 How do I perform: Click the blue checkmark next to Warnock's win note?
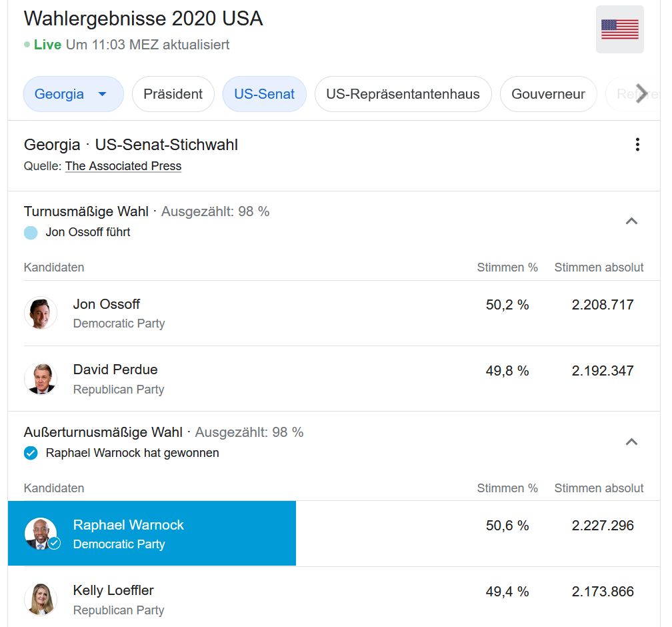(29, 452)
